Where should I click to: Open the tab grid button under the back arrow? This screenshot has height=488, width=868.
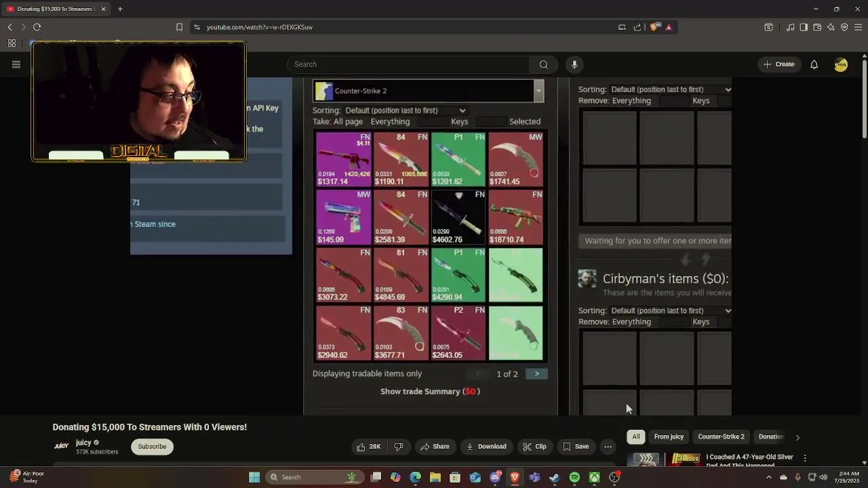tap(12, 43)
